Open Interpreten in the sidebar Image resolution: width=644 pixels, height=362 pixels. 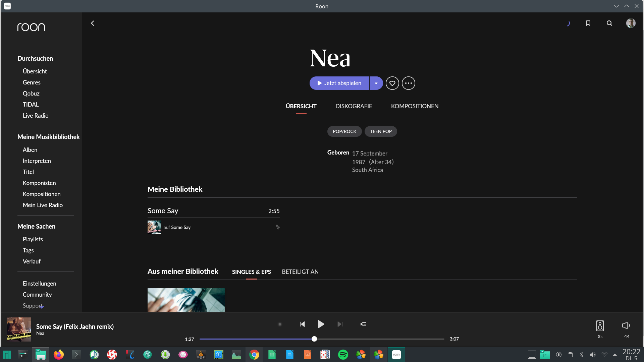(x=37, y=161)
